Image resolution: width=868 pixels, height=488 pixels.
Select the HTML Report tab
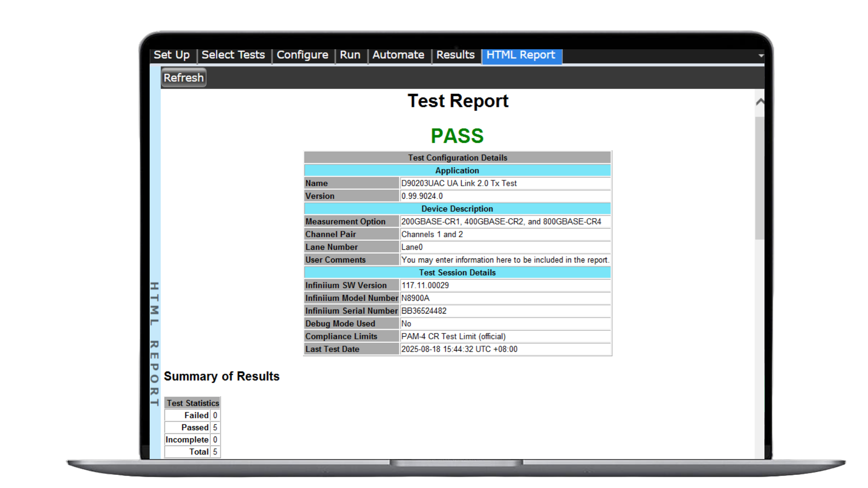click(521, 55)
